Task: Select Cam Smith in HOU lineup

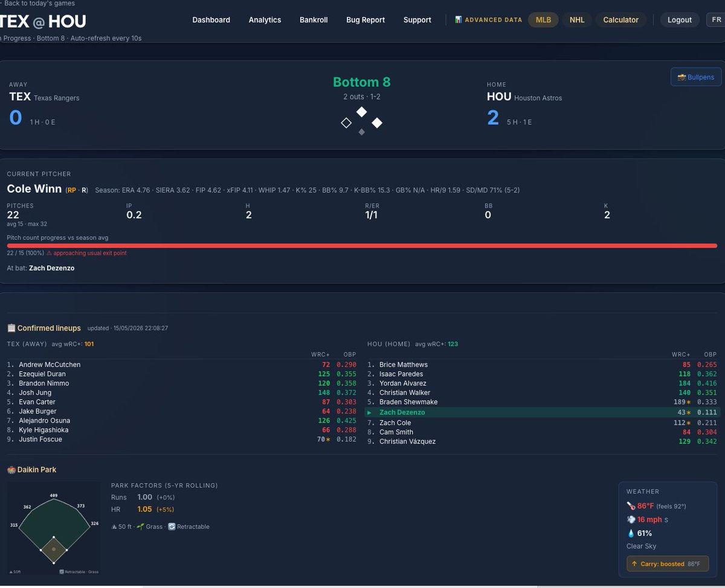Action: tap(396, 432)
